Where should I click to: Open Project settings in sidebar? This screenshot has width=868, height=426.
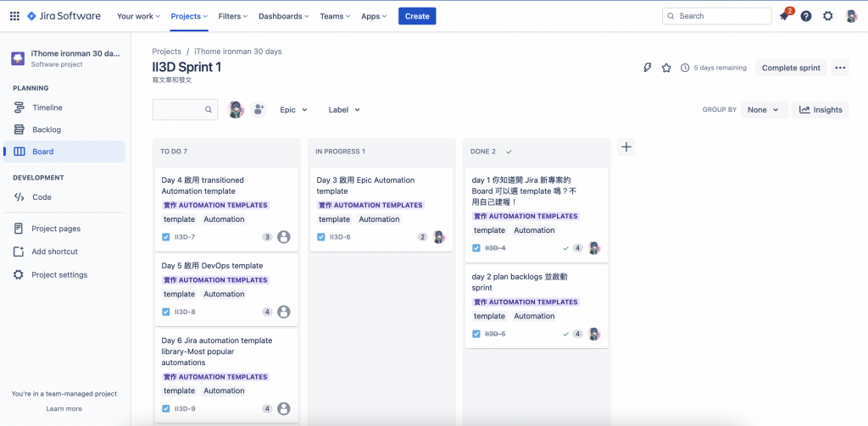tap(64, 275)
